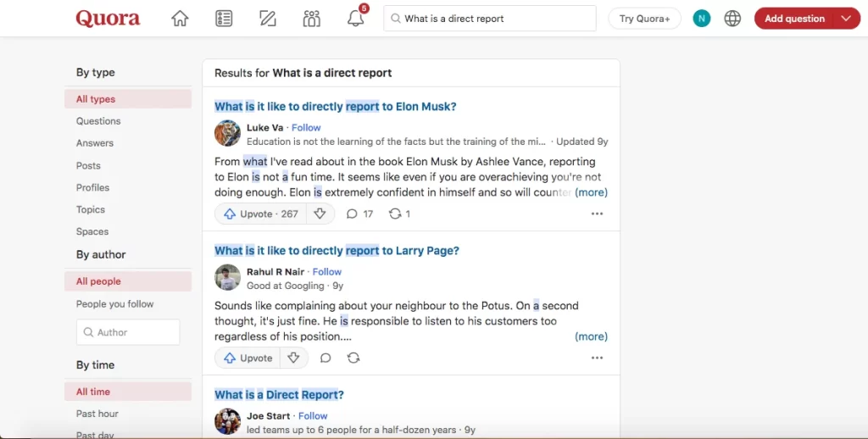Open the Answer pencil icon
Screen dimensions: 868x439
pos(267,19)
